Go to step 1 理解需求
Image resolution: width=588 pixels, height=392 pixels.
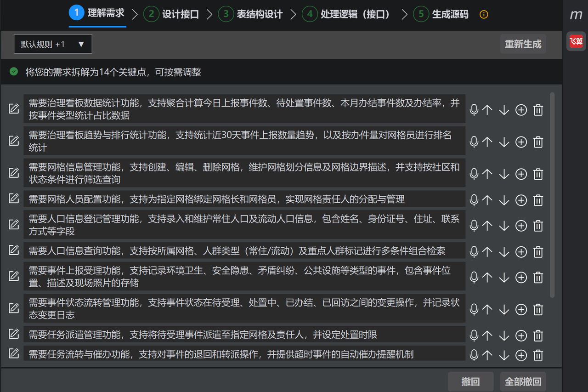(x=97, y=13)
